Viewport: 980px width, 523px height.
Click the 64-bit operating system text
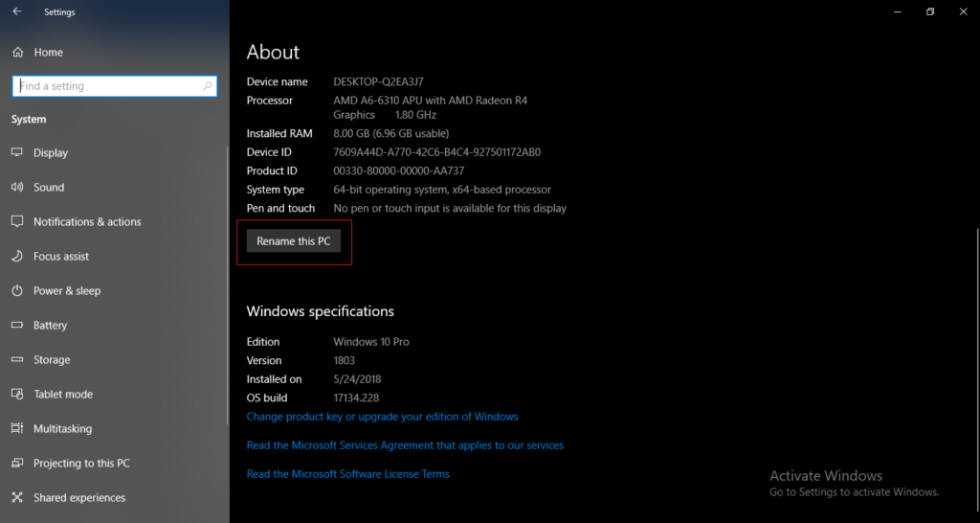(x=442, y=190)
